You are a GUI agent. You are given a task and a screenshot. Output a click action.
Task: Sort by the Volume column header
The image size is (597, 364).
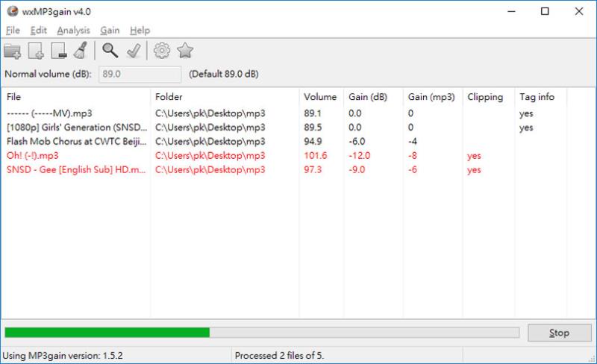[x=322, y=97]
